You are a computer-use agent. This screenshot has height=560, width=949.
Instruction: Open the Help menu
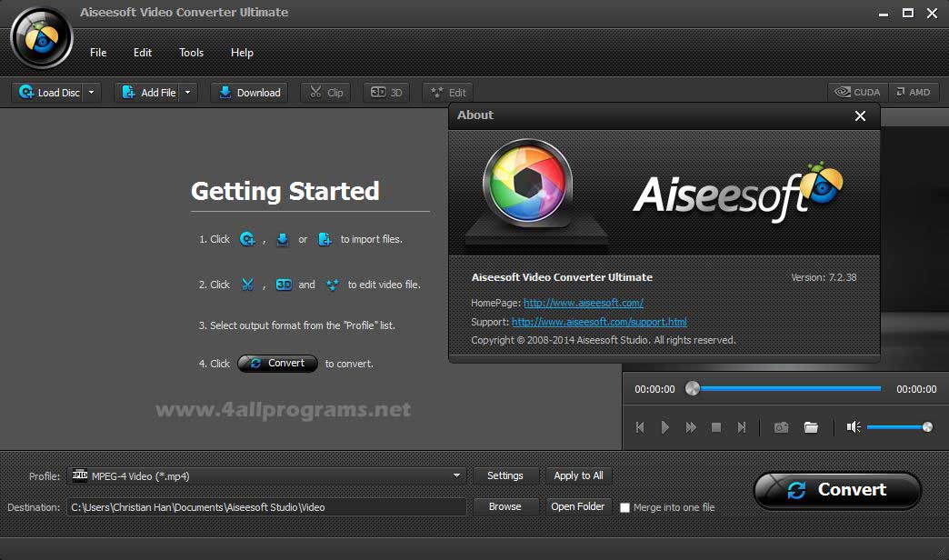pos(242,53)
